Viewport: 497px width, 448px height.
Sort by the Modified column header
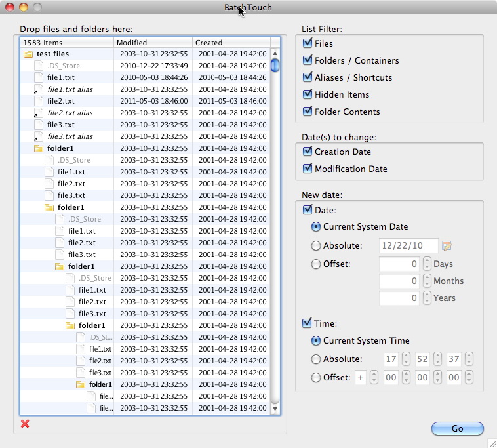click(153, 43)
